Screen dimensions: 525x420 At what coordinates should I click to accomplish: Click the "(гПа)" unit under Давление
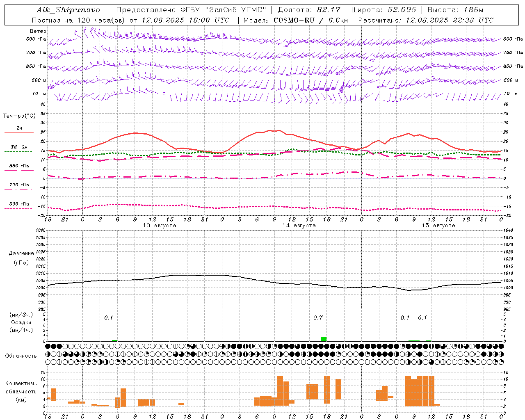[x=21, y=262]
